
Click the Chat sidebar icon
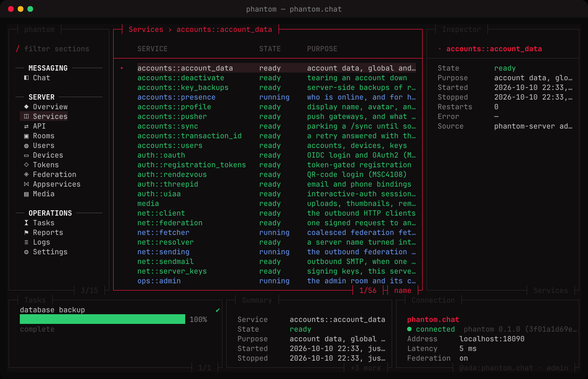click(27, 78)
